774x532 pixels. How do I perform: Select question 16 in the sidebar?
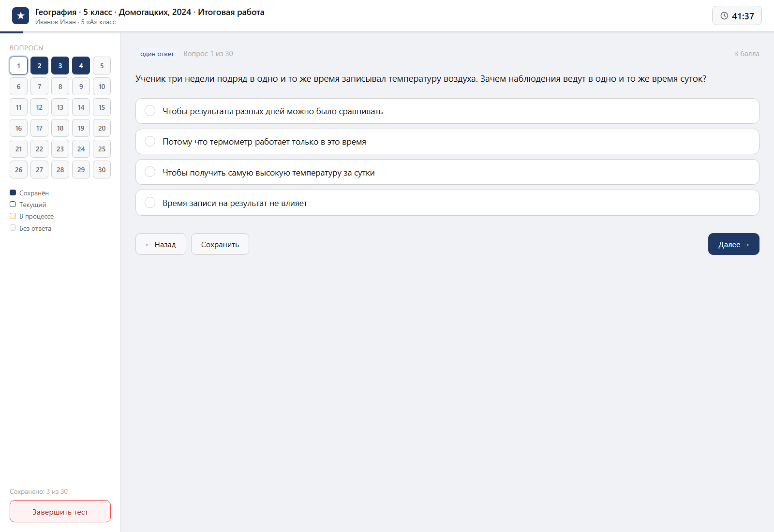(18, 128)
